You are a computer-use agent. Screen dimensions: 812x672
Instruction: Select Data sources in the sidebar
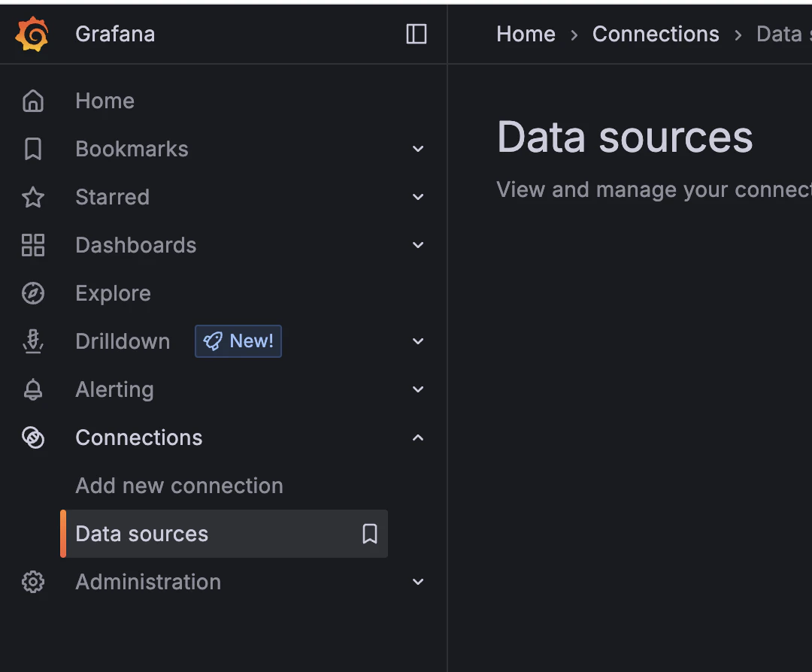point(142,534)
